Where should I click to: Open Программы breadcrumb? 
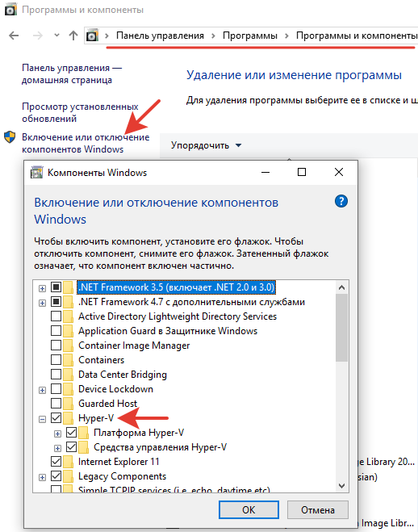(250, 36)
